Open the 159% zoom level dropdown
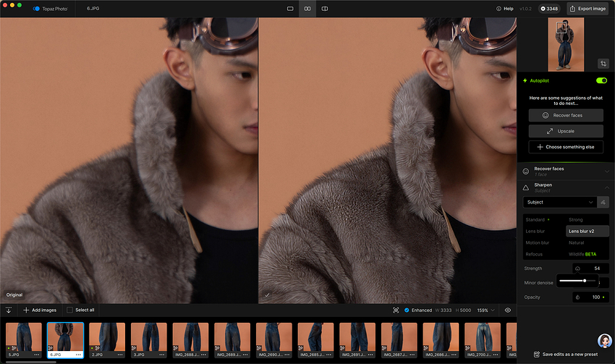 (485, 310)
